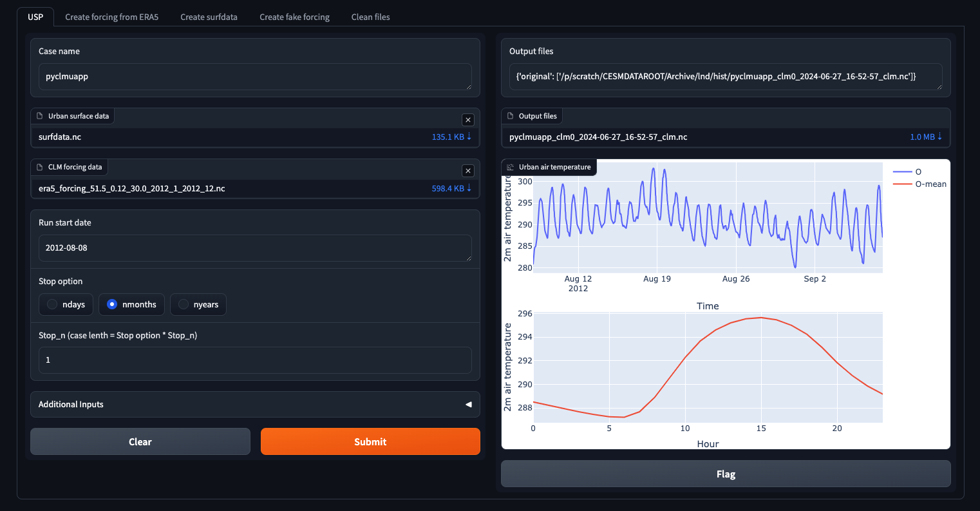This screenshot has height=511, width=980.
Task: Click into the Run start date field
Action: [255, 247]
